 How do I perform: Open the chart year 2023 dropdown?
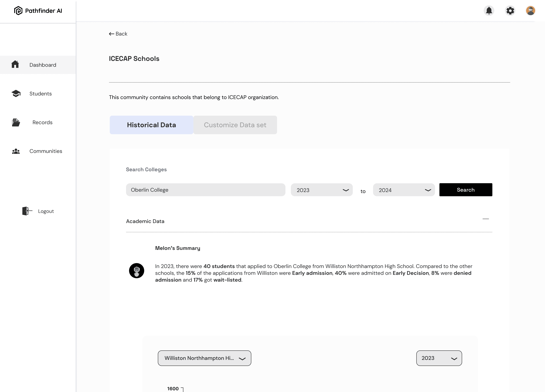pyautogui.click(x=439, y=358)
